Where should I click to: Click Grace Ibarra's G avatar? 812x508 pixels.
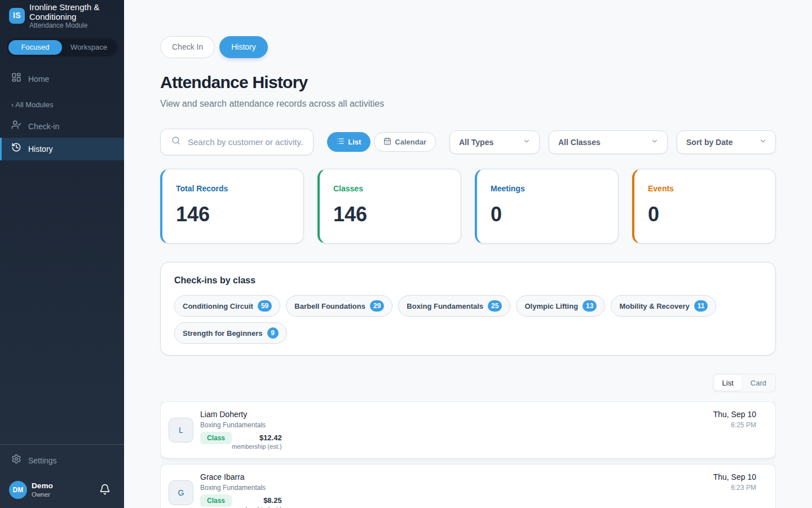(181, 493)
